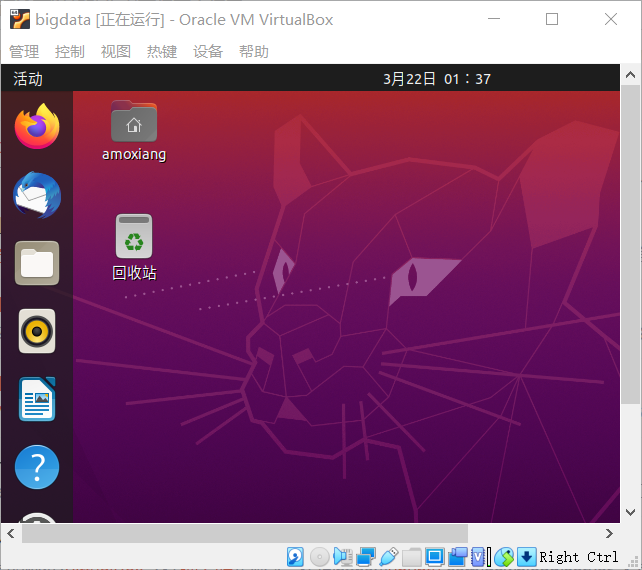Open the Files manager dock icon
Screen dimensions: 642x570
click(x=37, y=263)
